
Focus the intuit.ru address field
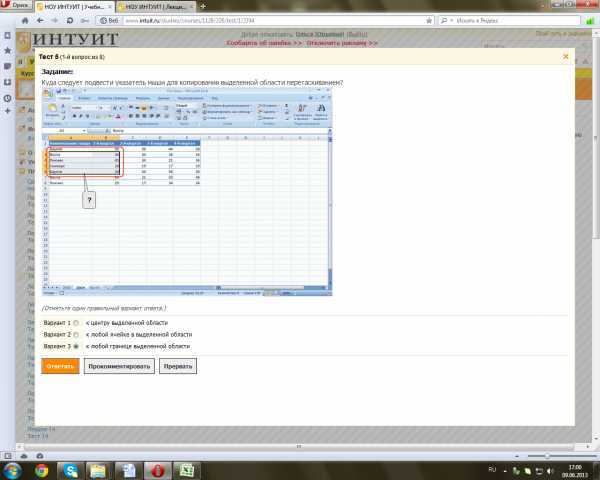[x=272, y=20]
